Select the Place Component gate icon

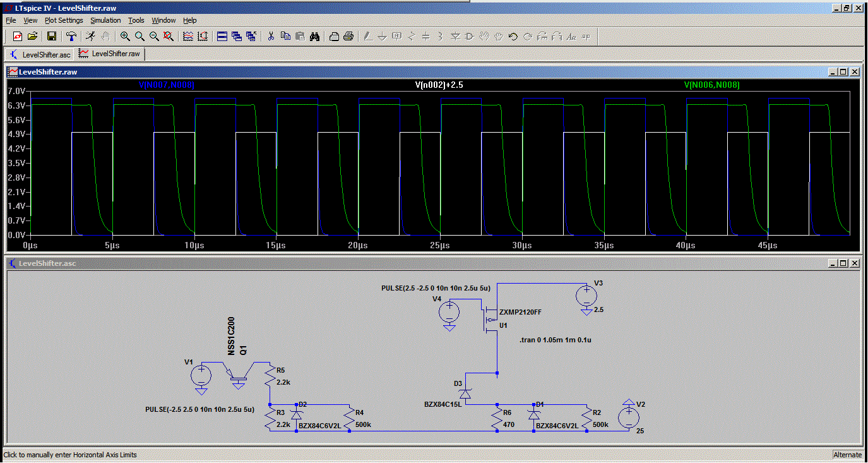[x=470, y=37]
